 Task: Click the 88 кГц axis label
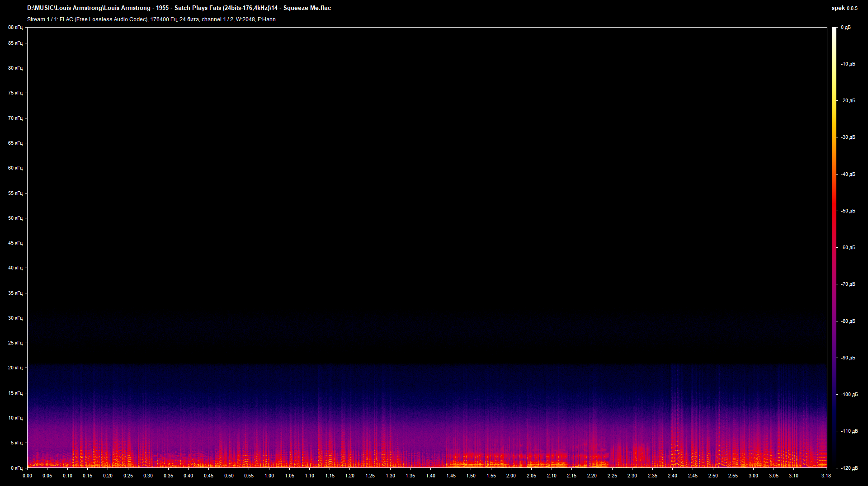(x=15, y=28)
